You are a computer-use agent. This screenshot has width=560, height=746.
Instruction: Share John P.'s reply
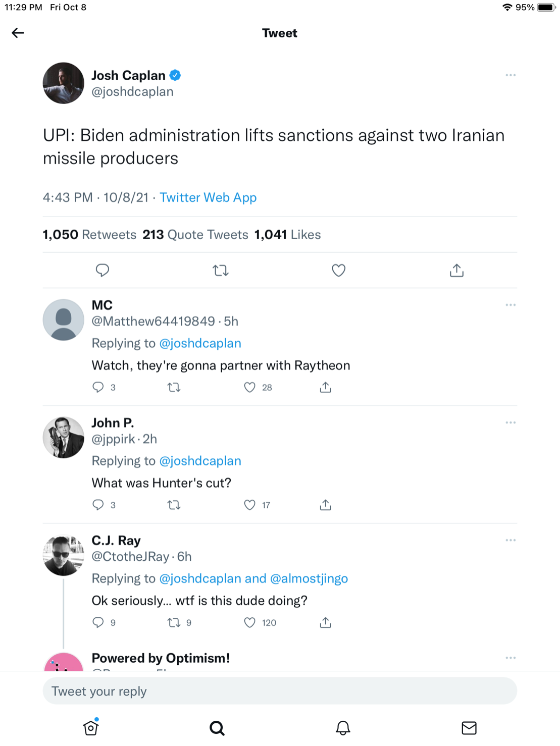tap(326, 505)
